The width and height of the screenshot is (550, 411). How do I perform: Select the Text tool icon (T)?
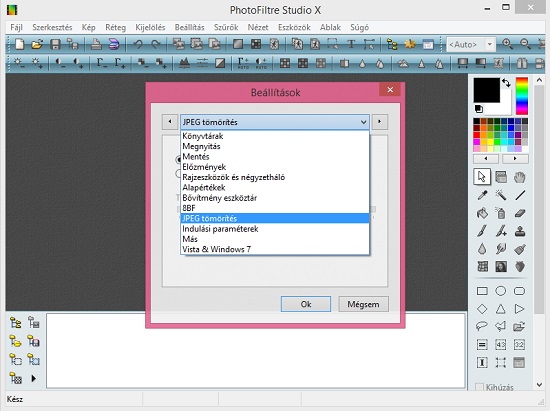point(351,44)
